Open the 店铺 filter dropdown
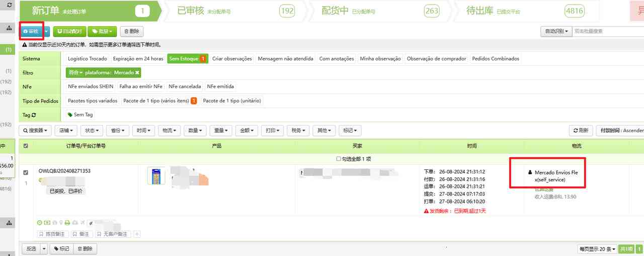 click(x=66, y=131)
